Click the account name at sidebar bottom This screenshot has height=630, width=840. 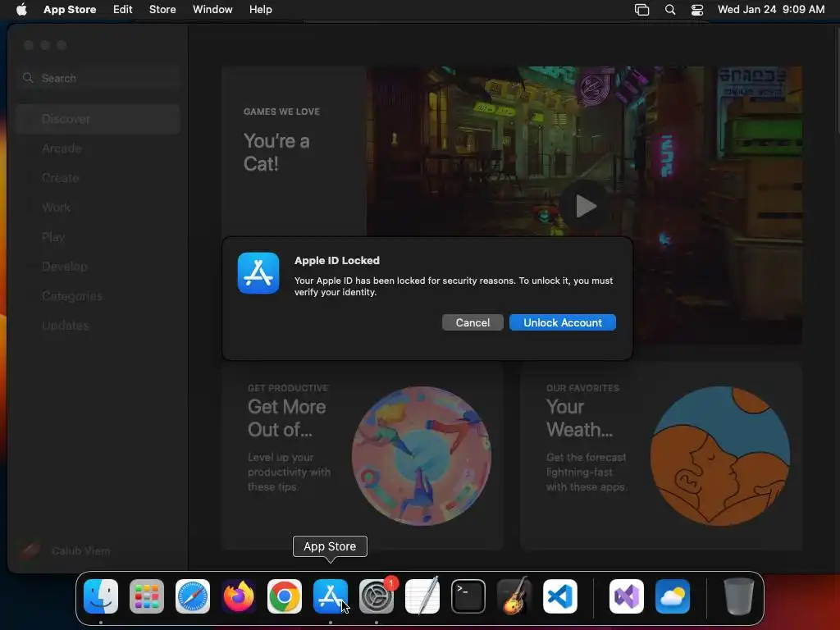tap(80, 550)
